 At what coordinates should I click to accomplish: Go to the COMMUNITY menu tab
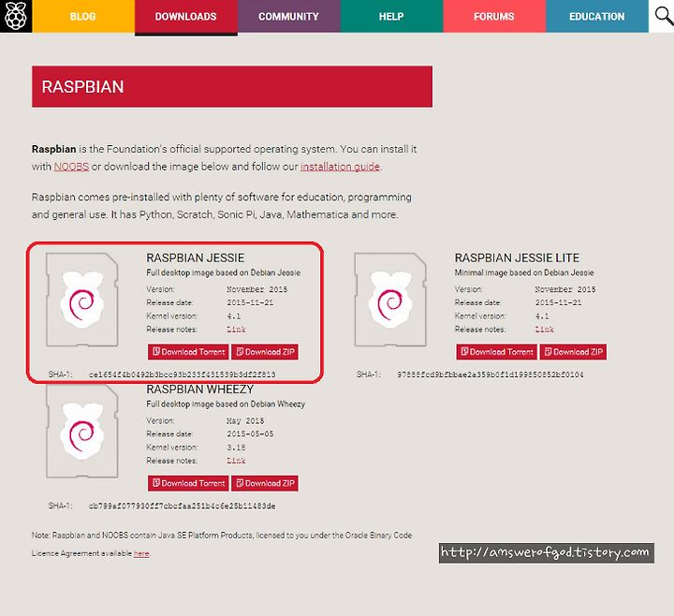[289, 16]
